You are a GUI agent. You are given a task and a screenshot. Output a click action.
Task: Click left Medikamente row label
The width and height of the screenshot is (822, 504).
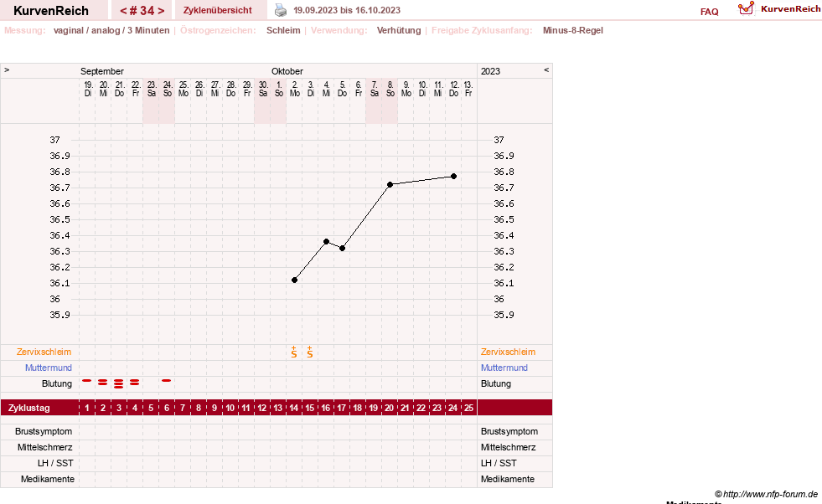[48, 479]
